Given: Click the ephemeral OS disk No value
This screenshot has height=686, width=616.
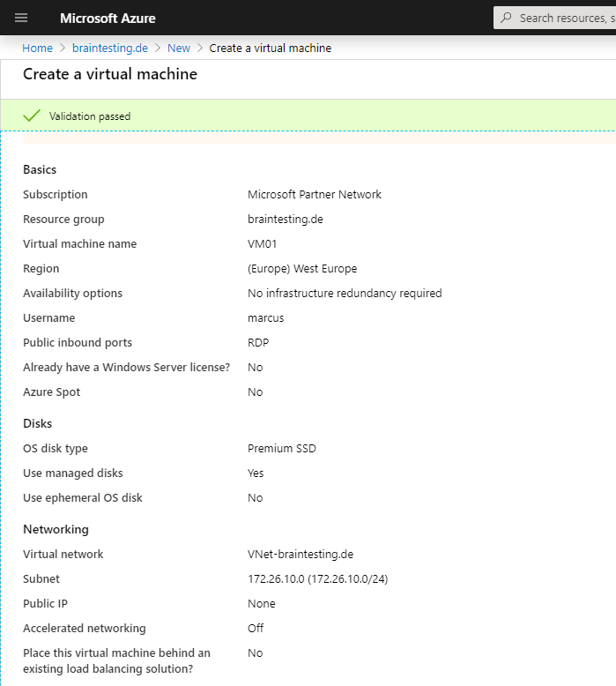Looking at the screenshot, I should [256, 498].
